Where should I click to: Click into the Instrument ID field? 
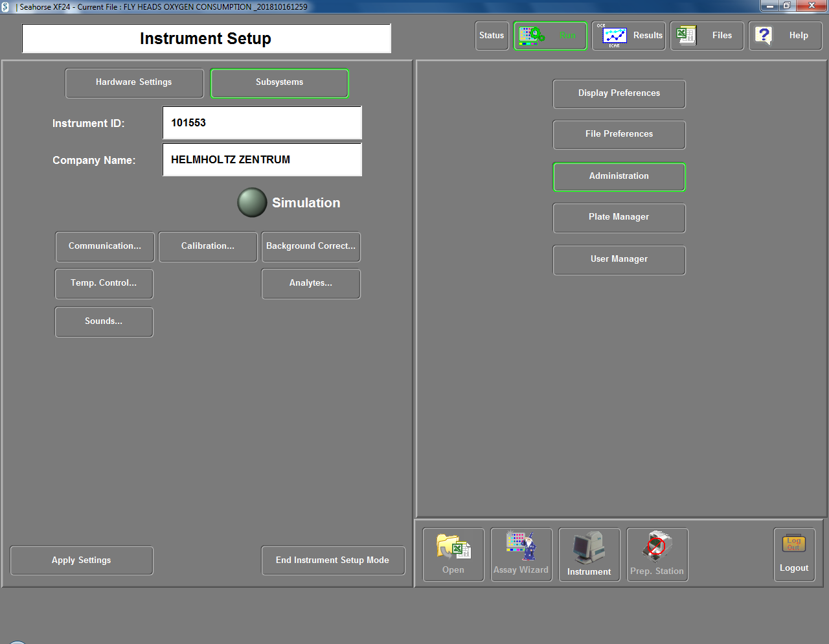(x=262, y=123)
